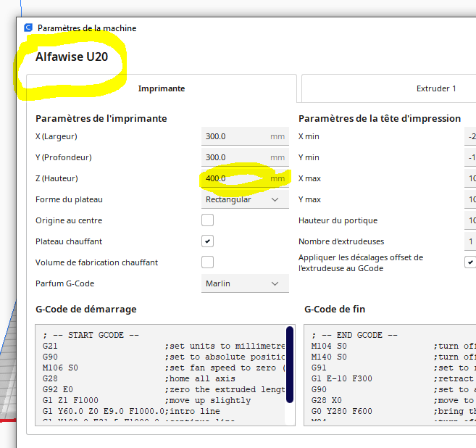Viewport: 476px width, 448px height.
Task: Click inside the G-Code de fin text area
Action: pyautogui.click(x=390, y=375)
